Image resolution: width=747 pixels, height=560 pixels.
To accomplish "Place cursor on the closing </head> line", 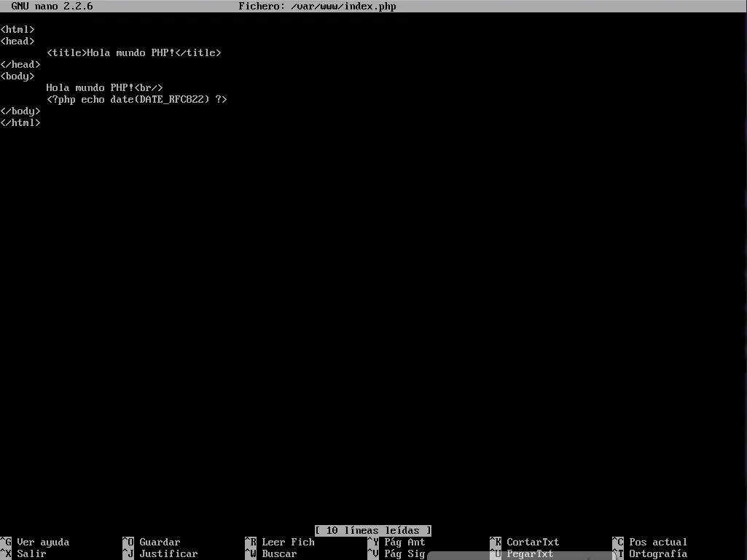I will (x=20, y=64).
